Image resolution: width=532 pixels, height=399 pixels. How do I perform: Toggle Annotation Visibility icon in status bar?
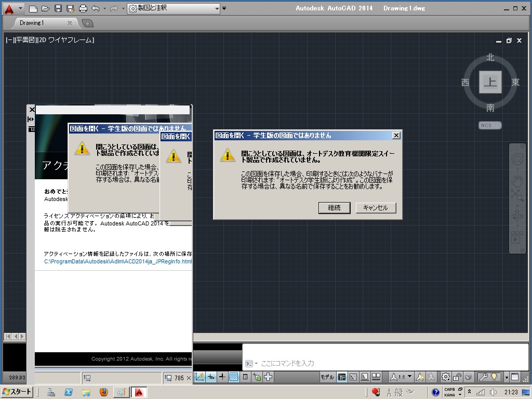coord(420,377)
